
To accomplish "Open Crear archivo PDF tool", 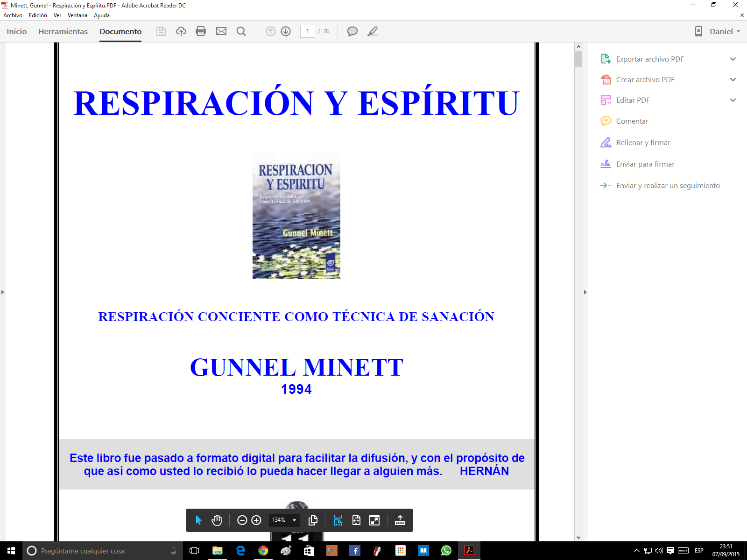I will 645,80.
